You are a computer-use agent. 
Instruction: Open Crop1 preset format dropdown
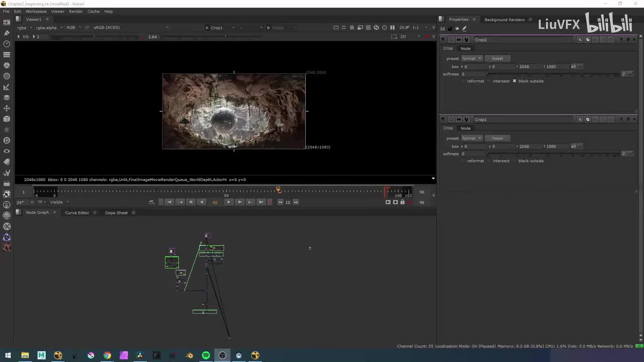click(x=472, y=138)
